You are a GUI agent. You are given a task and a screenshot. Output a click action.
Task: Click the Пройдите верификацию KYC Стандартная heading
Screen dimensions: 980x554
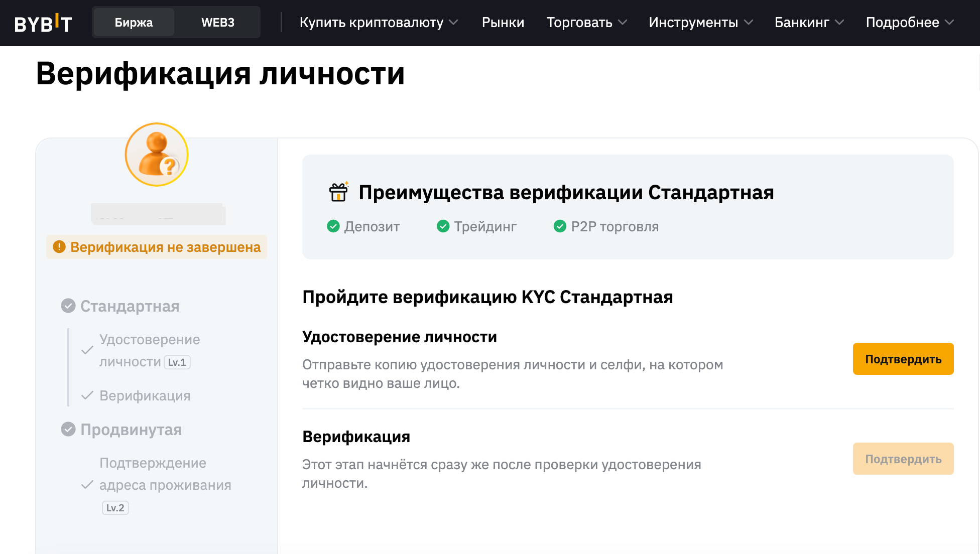487,297
